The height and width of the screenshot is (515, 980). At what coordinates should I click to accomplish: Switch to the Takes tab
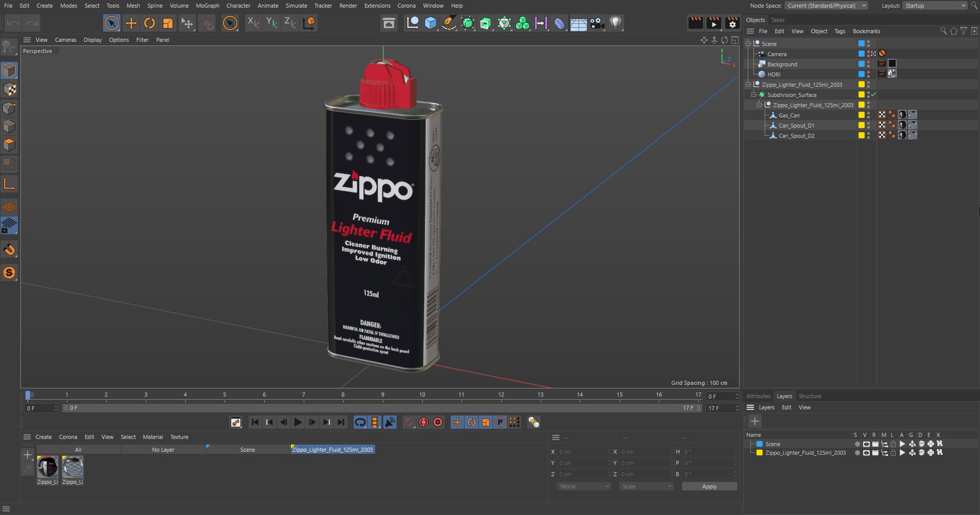click(x=777, y=20)
